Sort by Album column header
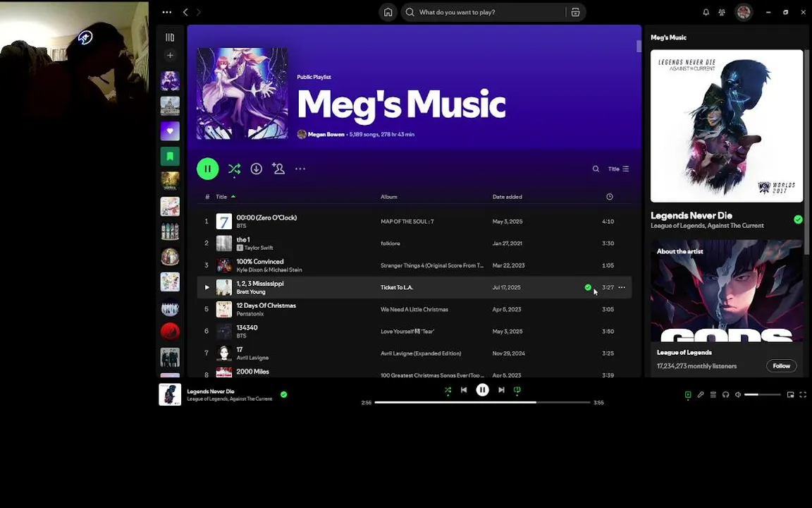This screenshot has width=812, height=508. (x=389, y=197)
